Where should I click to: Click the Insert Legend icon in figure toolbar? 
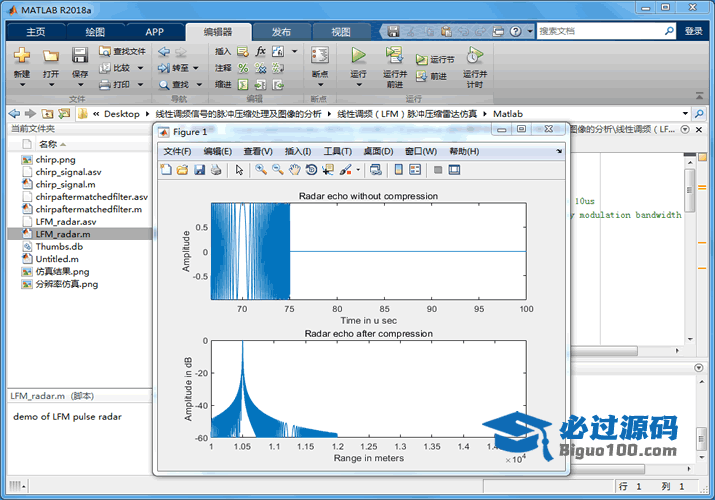416,170
